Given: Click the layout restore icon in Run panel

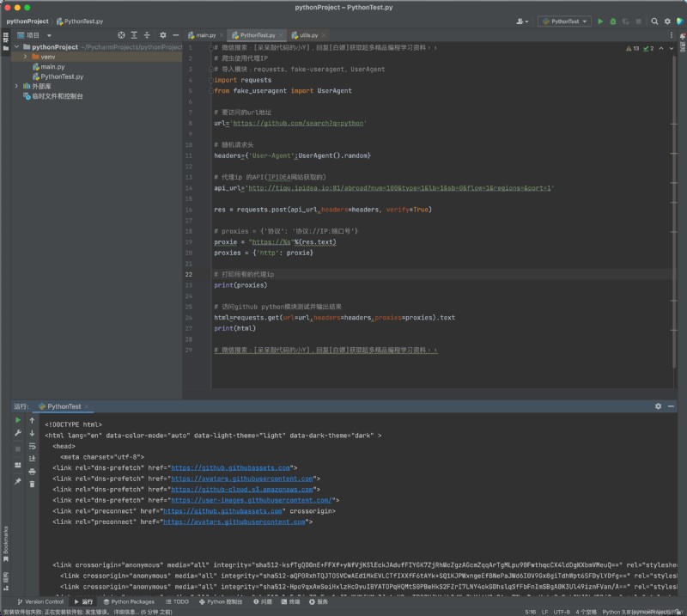Looking at the screenshot, I should tap(18, 465).
